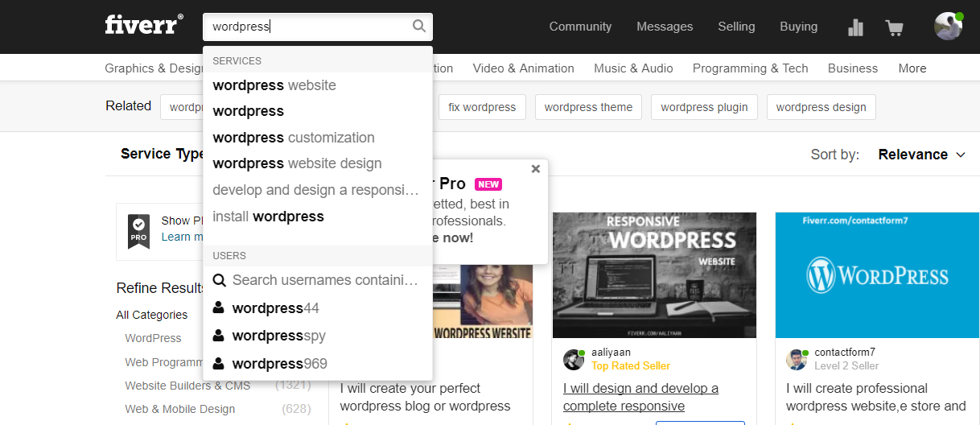Viewport: 980px width, 425px height.
Task: Choose the 'install wordpress' suggestion
Action: point(318,217)
